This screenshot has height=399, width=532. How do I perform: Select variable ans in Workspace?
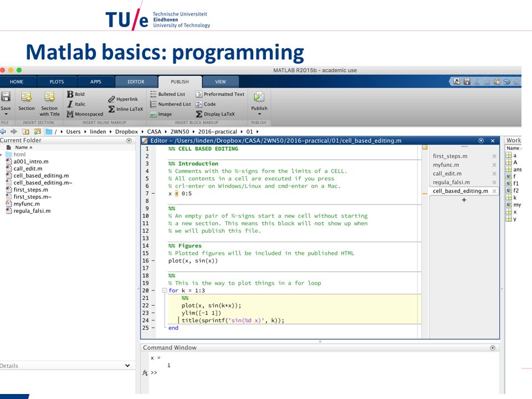tap(517, 170)
